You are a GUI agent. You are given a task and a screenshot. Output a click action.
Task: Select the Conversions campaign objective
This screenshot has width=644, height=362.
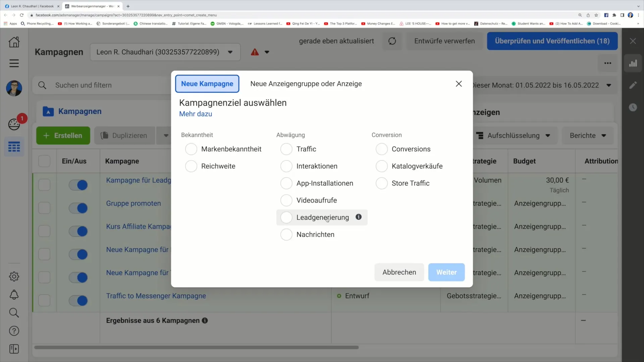coord(382,149)
